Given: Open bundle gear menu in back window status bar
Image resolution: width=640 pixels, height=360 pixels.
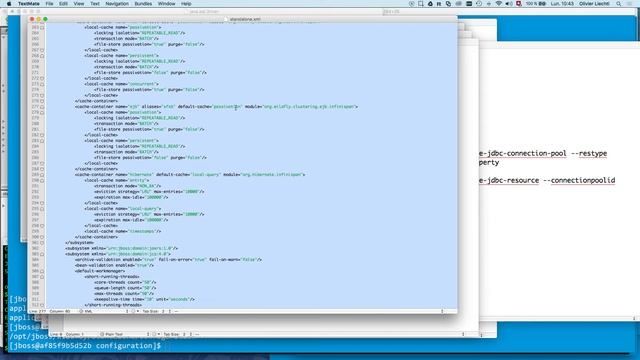Looking at the screenshot, I should click(x=155, y=334).
